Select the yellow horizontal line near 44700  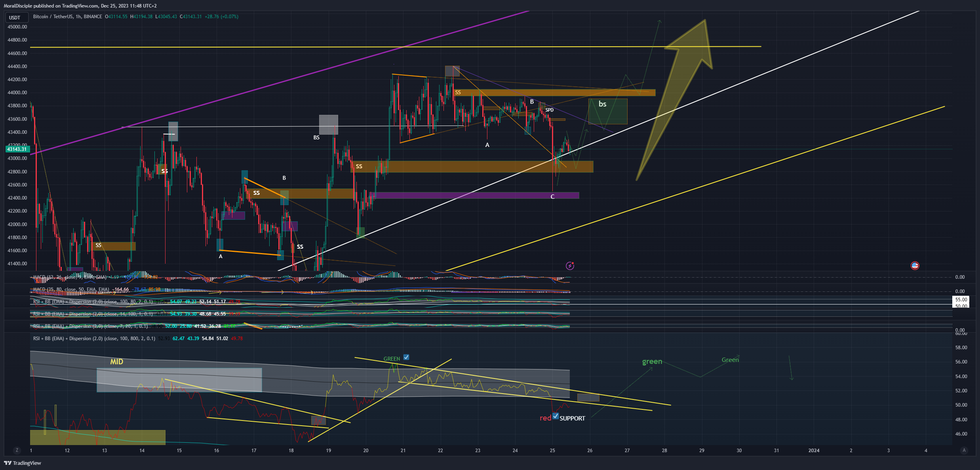(x=395, y=47)
